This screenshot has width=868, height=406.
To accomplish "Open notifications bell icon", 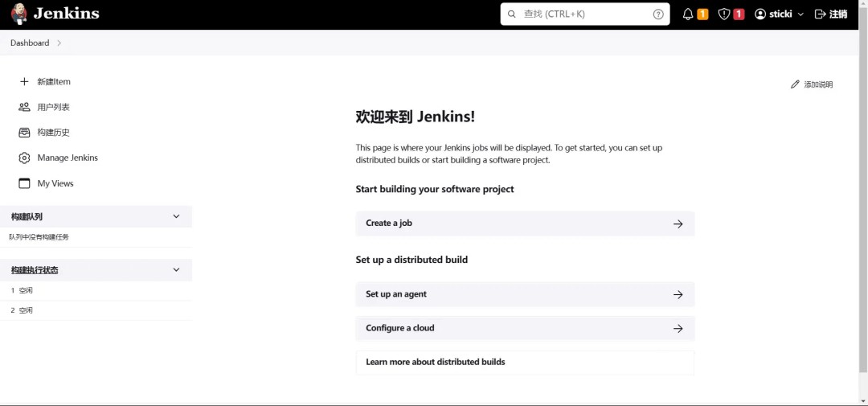I will (x=687, y=14).
